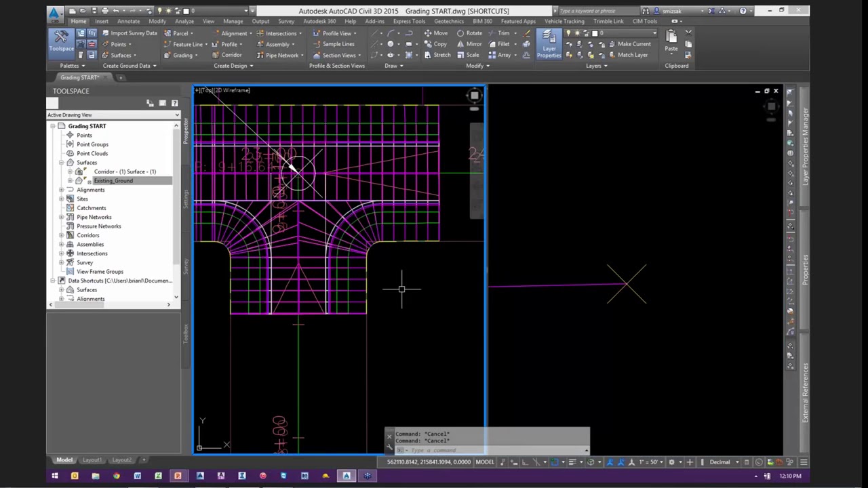This screenshot has width=868, height=488.
Task: Select the Scale tool
Action: click(x=468, y=55)
